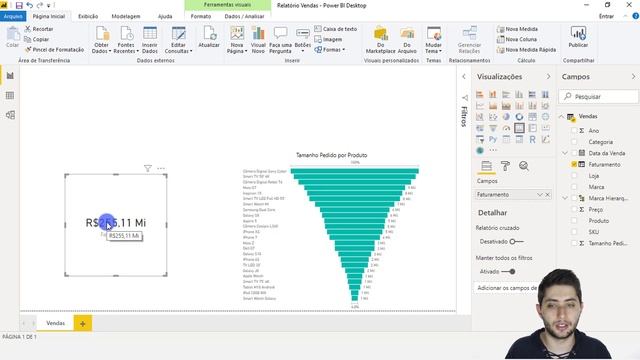Select the stacked bar chart visualization
Screen dimensions: 640x360
tap(480, 95)
